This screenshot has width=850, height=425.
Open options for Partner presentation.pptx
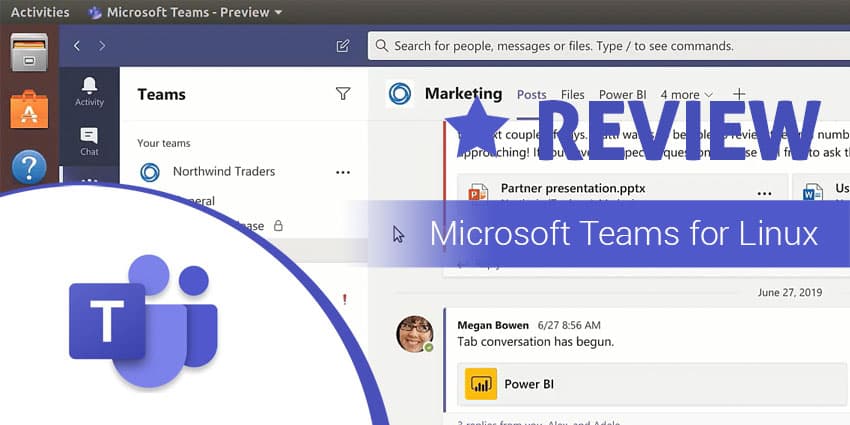[x=764, y=194]
